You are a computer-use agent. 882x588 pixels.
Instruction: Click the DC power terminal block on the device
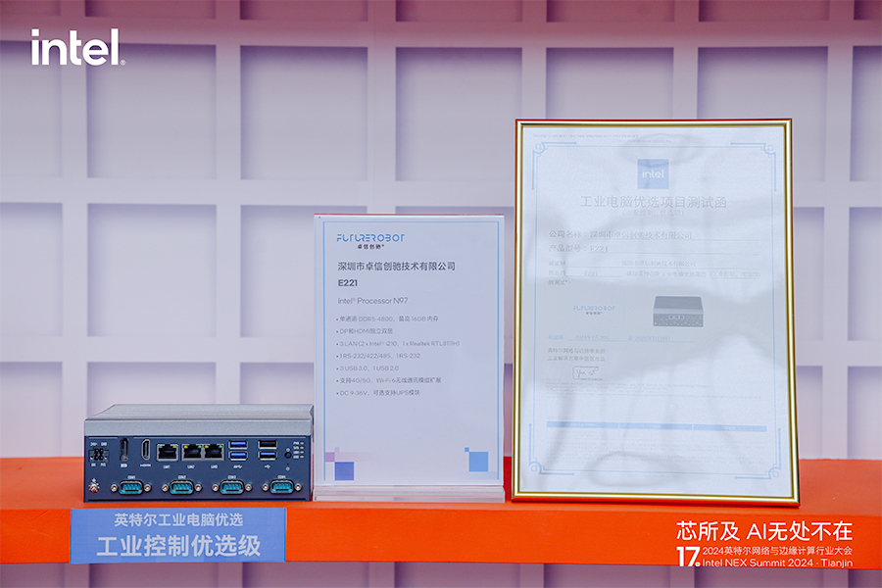tap(98, 455)
